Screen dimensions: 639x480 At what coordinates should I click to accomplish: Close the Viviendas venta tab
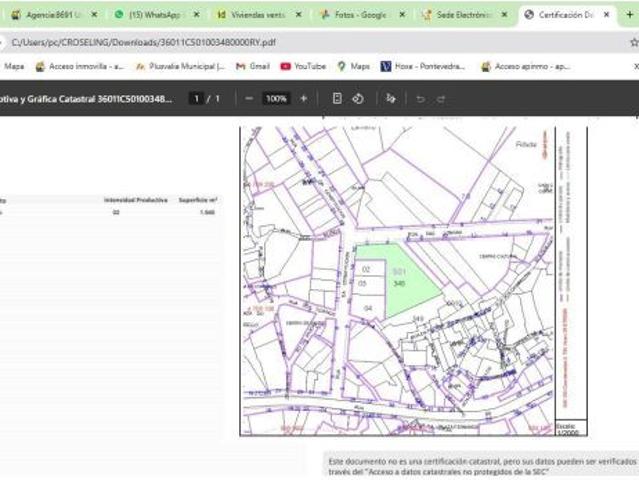click(x=299, y=15)
